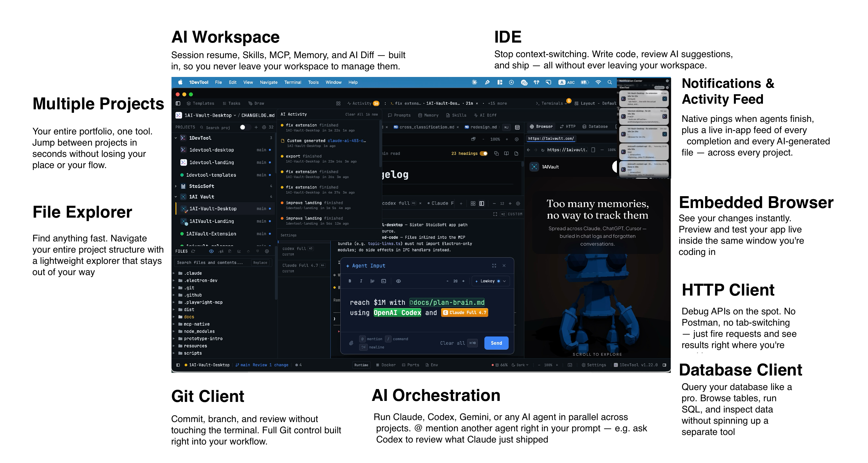Click the new folder icon in Files header
The height and width of the screenshot is (463, 868).
[239, 251]
